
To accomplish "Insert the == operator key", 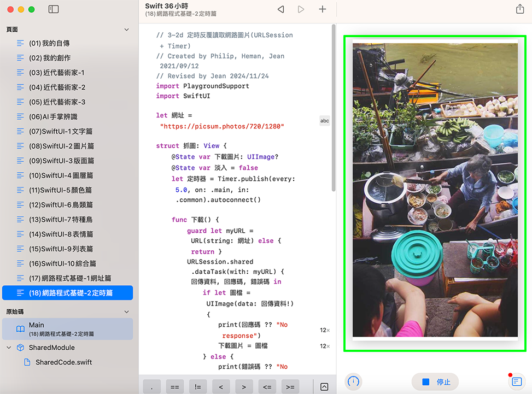I will point(174,387).
